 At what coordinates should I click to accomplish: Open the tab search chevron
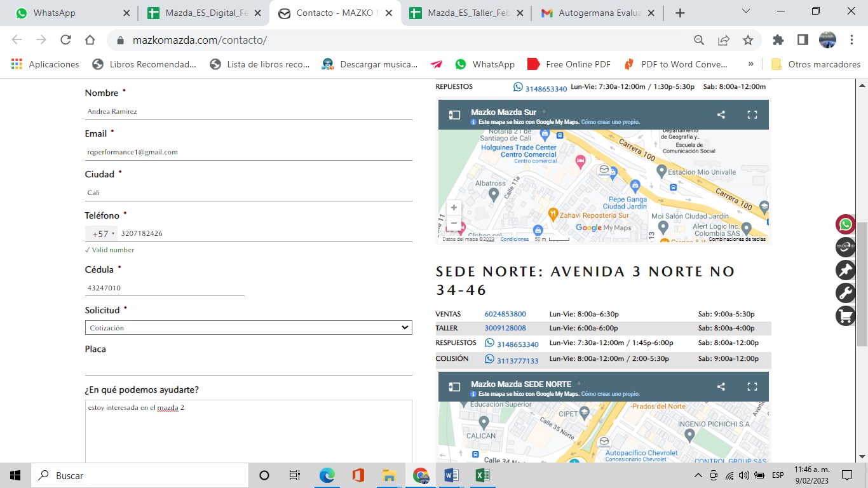(746, 11)
